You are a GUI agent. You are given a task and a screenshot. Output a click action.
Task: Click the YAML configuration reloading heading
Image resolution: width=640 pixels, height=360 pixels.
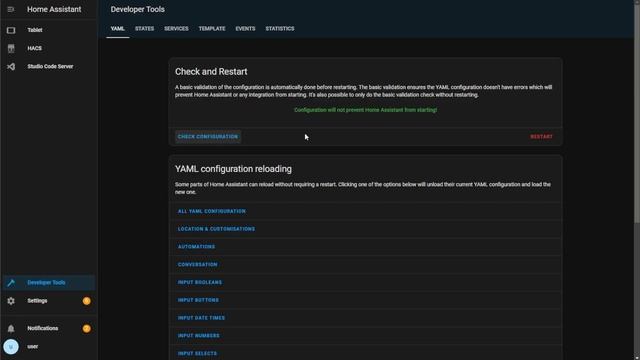point(233,169)
